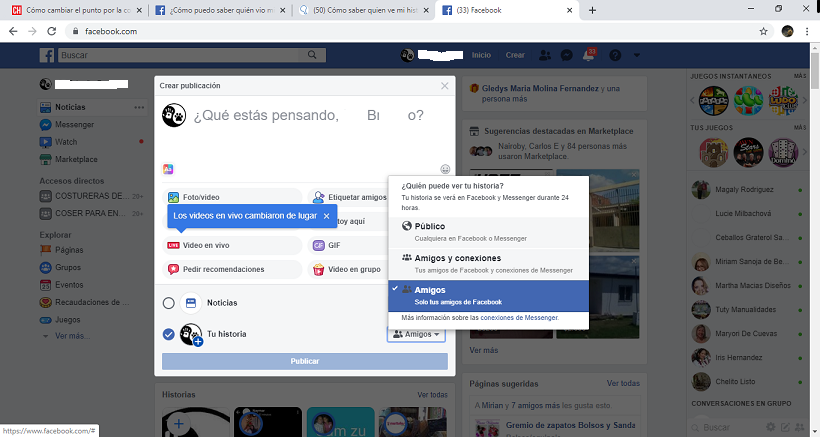Choose Pedir recomendaciones option
This screenshot has width=820, height=437.
[232, 269]
